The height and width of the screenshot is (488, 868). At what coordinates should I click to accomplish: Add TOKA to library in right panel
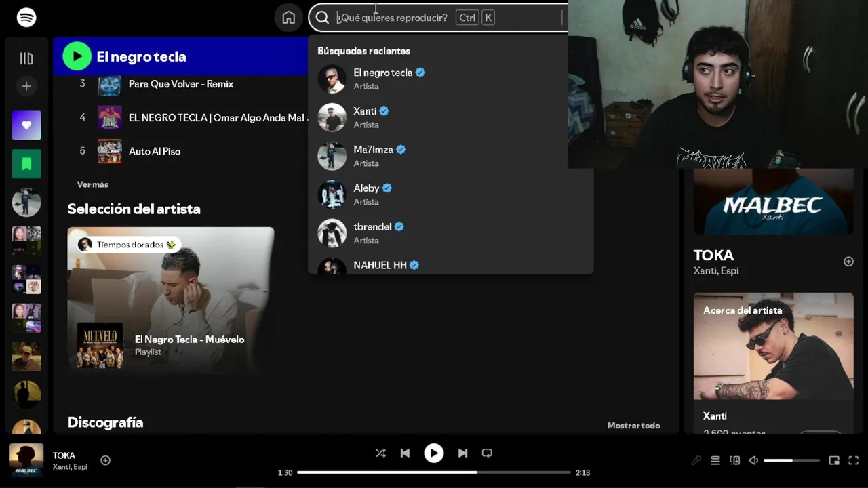click(848, 262)
